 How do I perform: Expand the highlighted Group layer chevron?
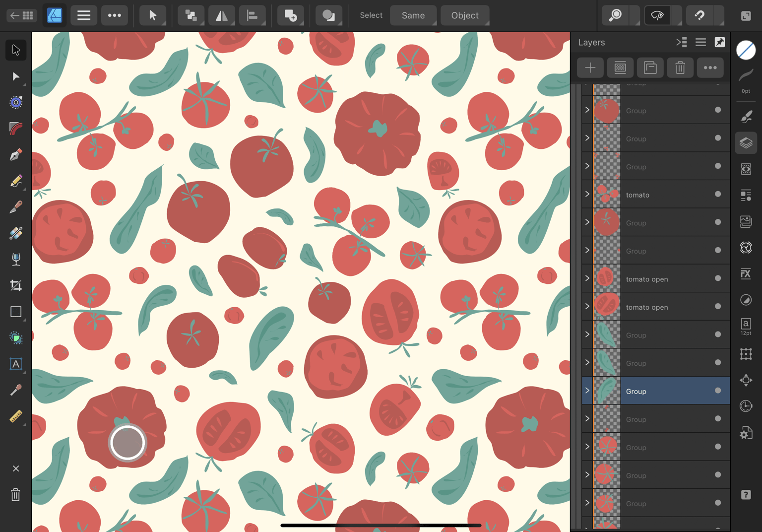coord(587,391)
